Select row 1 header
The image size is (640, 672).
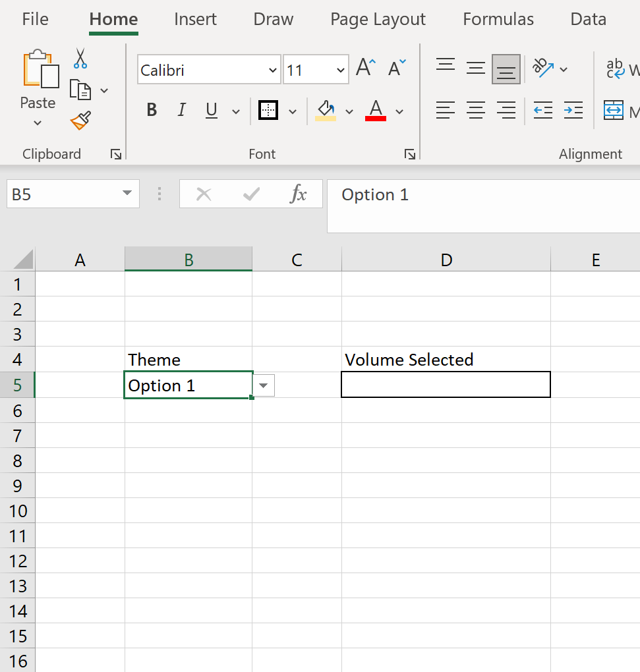[x=17, y=284]
